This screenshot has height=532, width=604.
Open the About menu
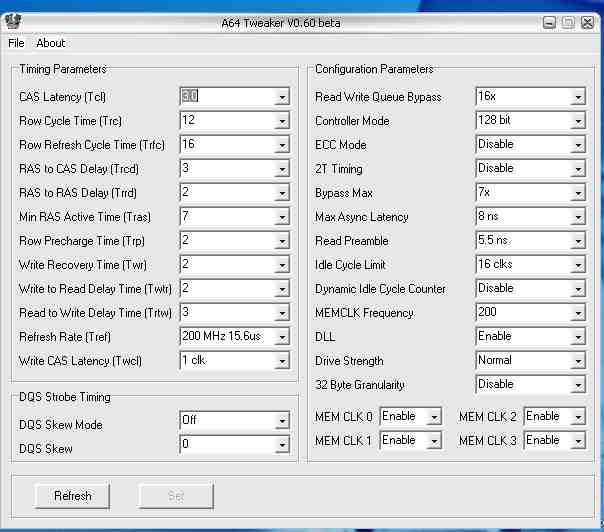50,43
